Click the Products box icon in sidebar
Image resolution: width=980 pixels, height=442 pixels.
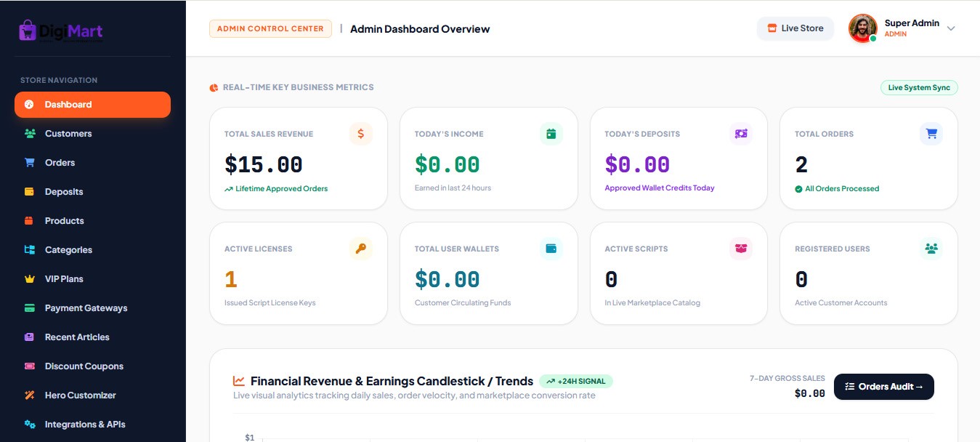click(30, 221)
